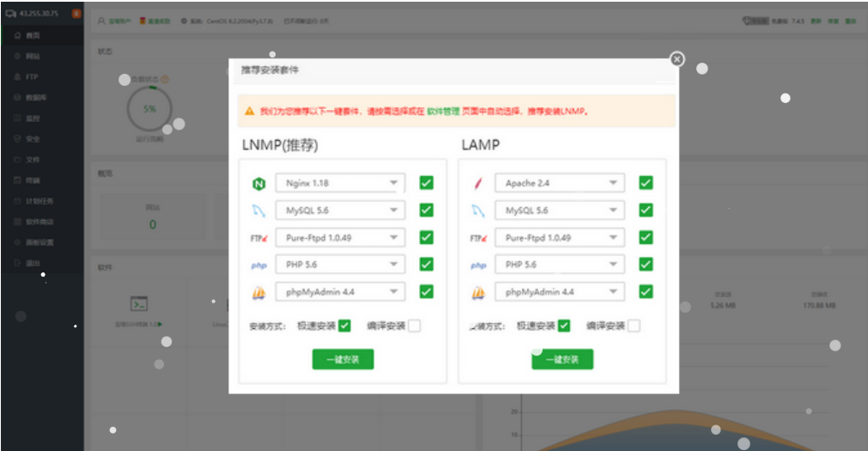The image size is (868, 451).
Task: Open 文件 folder icon in sidebar
Action: click(17, 160)
